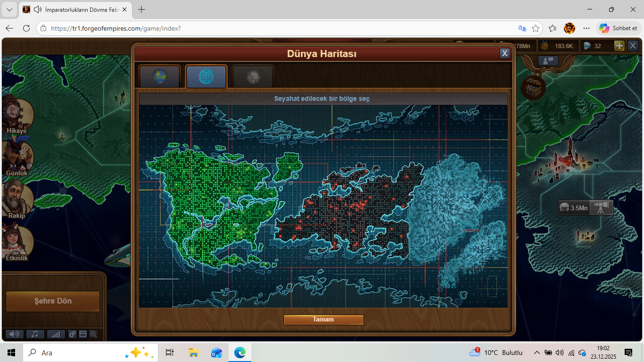The image size is (644, 362).
Task: Open the notification center icon
Action: [x=628, y=353]
